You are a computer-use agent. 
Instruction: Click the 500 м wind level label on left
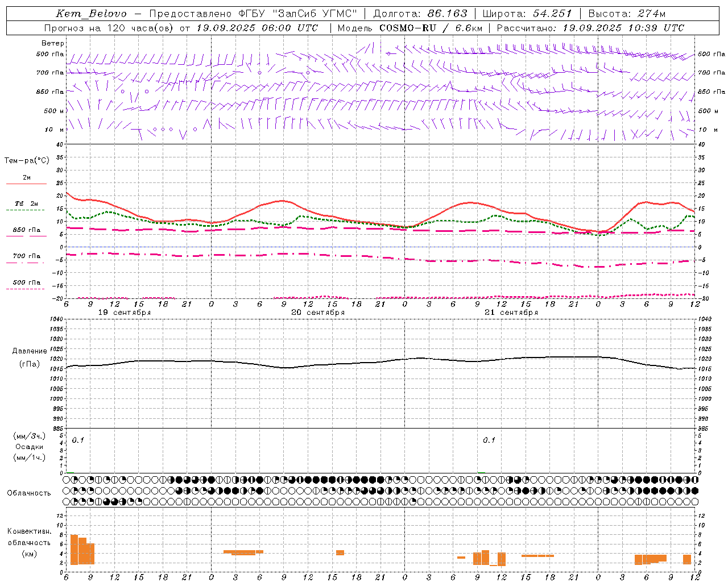point(54,111)
